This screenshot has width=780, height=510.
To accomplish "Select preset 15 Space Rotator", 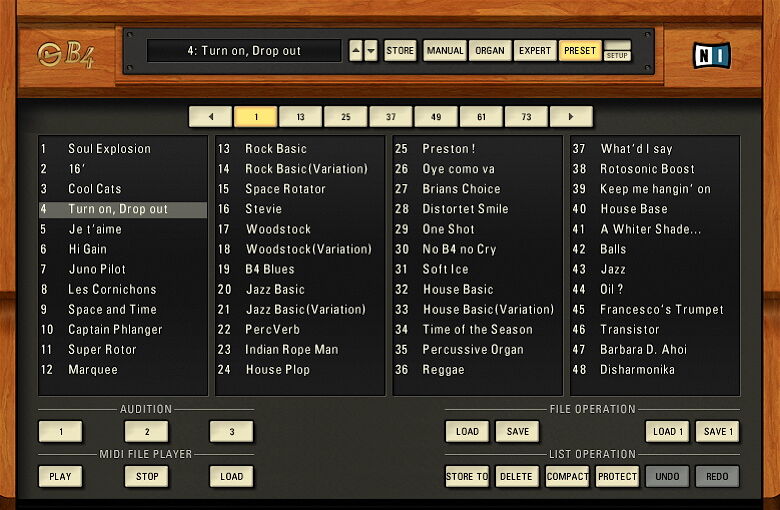I will click(x=300, y=189).
